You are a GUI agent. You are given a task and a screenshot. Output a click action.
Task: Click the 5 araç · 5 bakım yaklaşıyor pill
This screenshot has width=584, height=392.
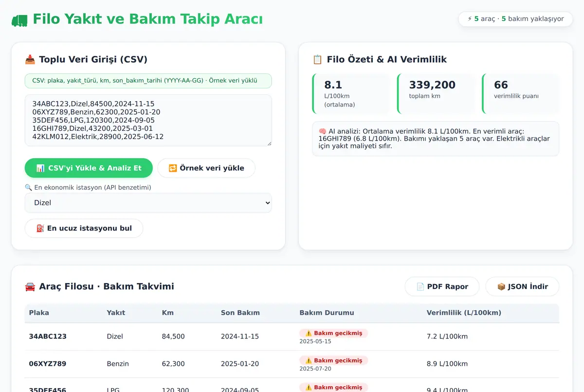click(x=515, y=19)
